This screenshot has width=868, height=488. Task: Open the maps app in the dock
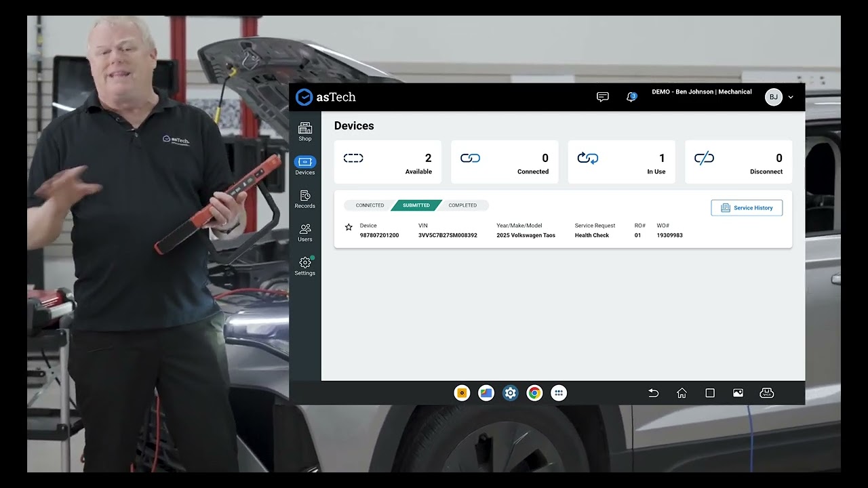coord(486,393)
